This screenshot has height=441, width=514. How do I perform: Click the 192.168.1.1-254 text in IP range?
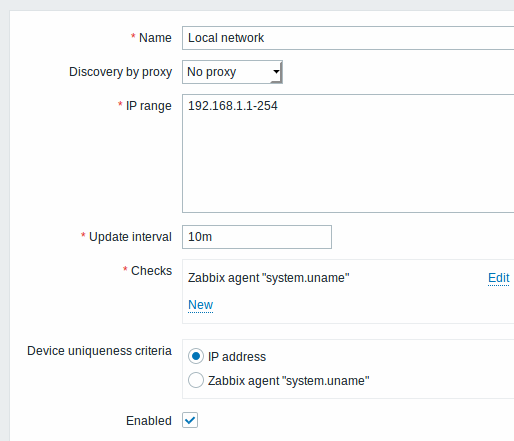point(233,106)
